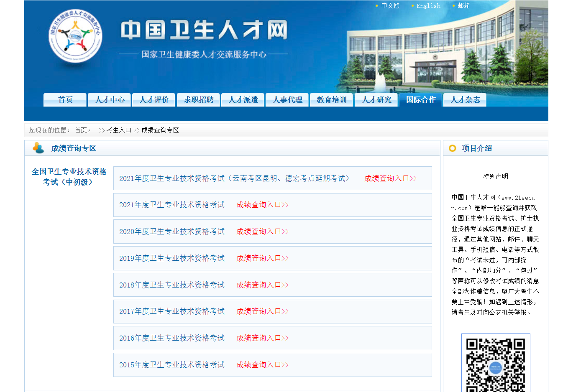Open 2020年度 exam 成绩查询入口
The image size is (563, 392).
[263, 232]
